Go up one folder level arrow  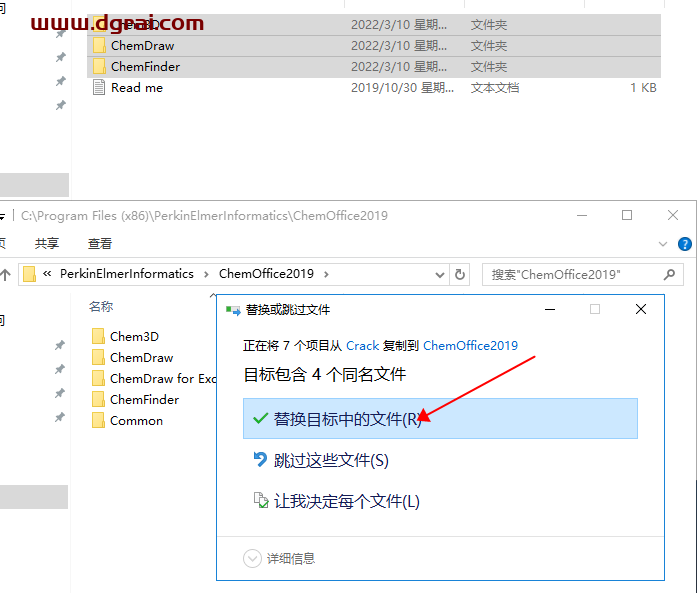[5, 274]
